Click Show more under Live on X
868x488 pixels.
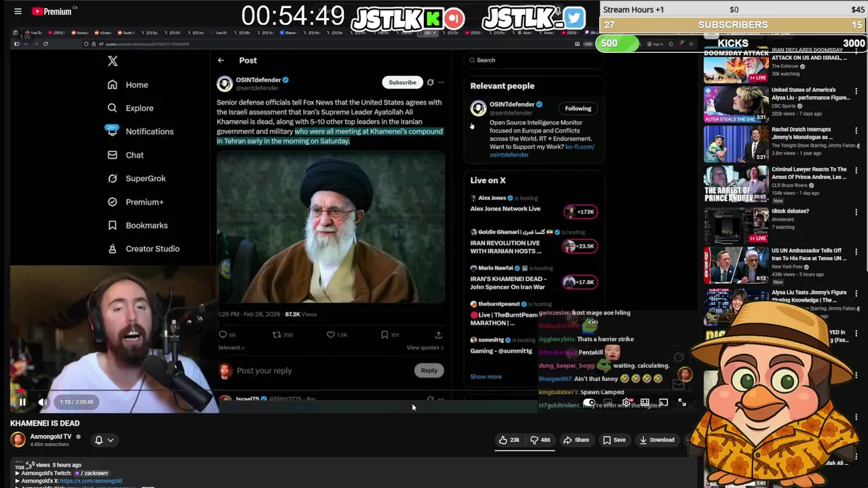click(x=486, y=377)
